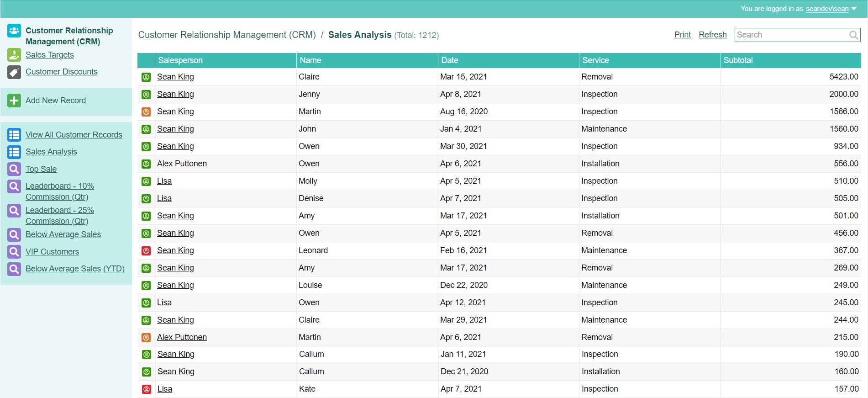Viewport: 868px width, 398px height.
Task: Click the Leaderboard 25% Commission magnifier icon
Action: (14, 211)
